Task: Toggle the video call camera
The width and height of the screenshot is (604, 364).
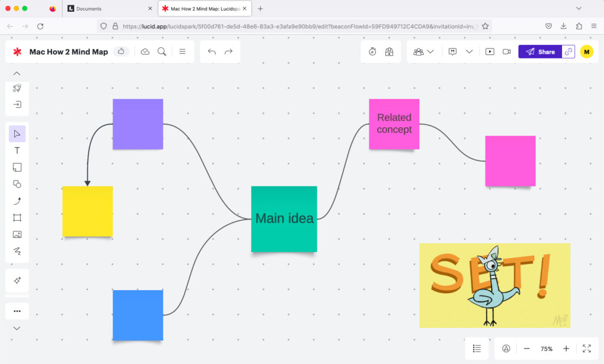Action: point(507,52)
